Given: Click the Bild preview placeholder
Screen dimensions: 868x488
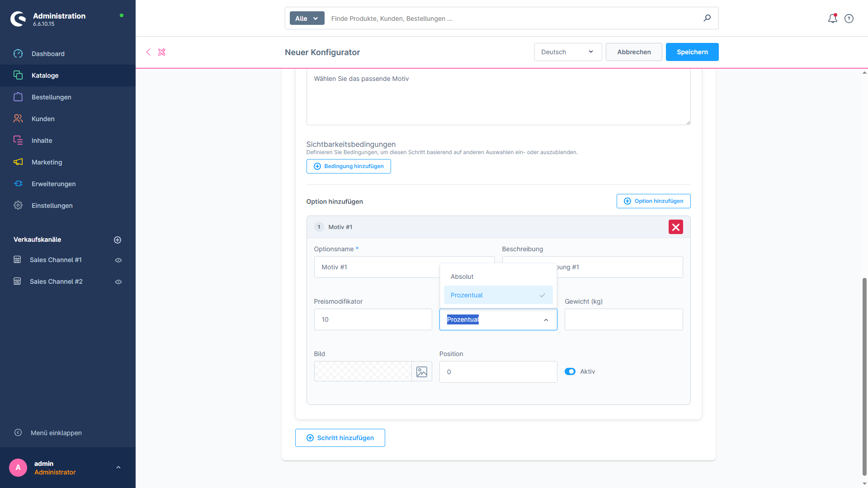Looking at the screenshot, I should [363, 371].
